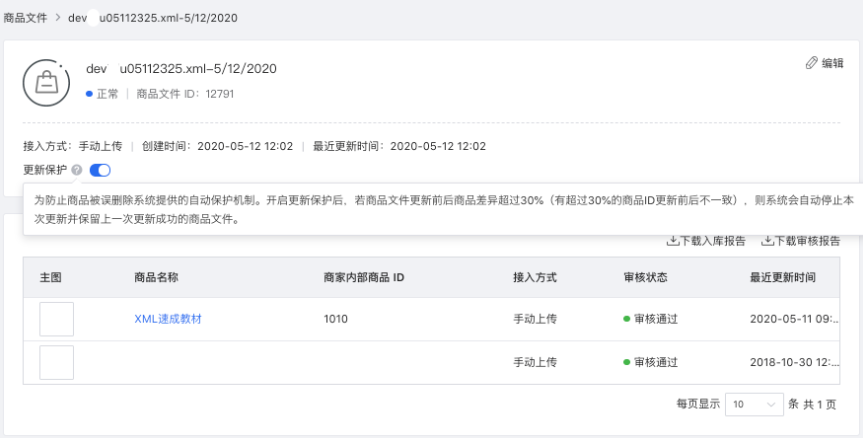Click the 主图 column header
863x438 pixels.
pyautogui.click(x=51, y=277)
